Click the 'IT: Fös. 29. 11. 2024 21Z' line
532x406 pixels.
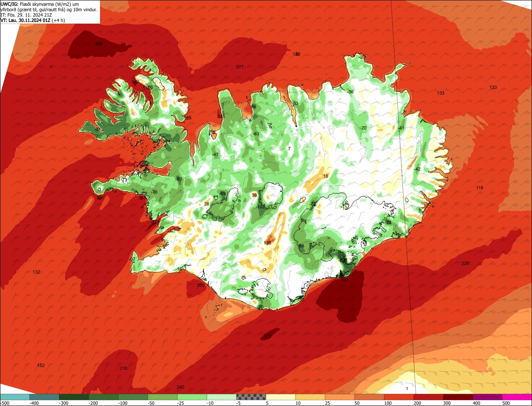pos(26,15)
